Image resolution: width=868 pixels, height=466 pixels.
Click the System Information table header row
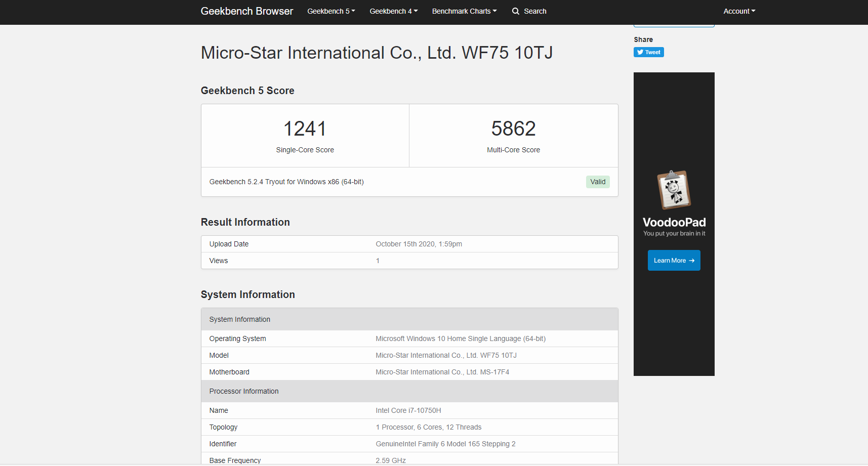point(409,319)
